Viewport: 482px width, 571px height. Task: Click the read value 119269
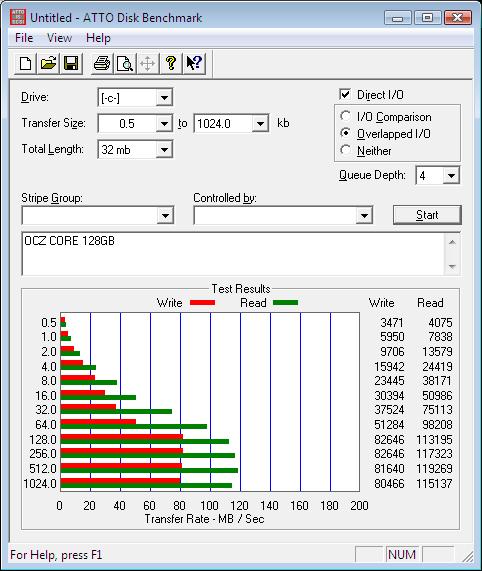click(434, 469)
